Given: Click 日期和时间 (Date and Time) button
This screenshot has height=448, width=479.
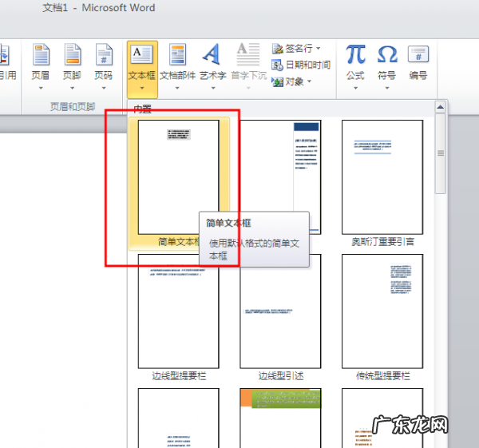Looking at the screenshot, I should pos(301,65).
